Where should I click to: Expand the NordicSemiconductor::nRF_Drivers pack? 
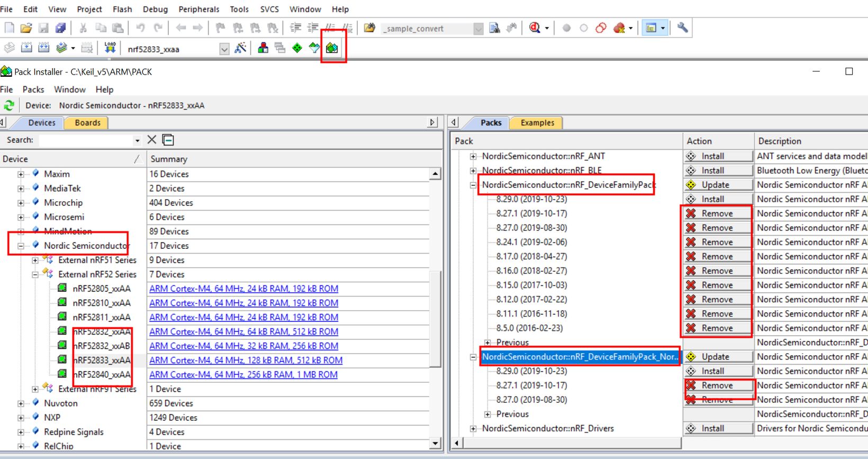click(x=473, y=428)
